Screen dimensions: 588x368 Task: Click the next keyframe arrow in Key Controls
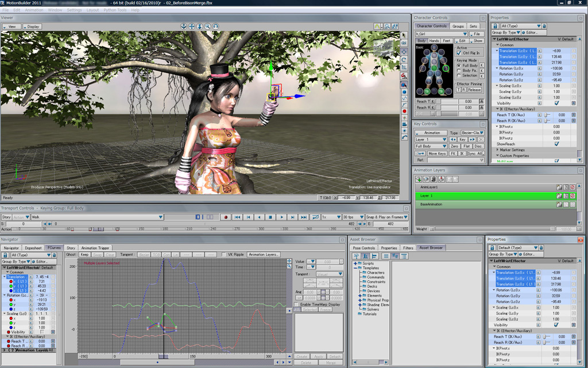(x=473, y=140)
